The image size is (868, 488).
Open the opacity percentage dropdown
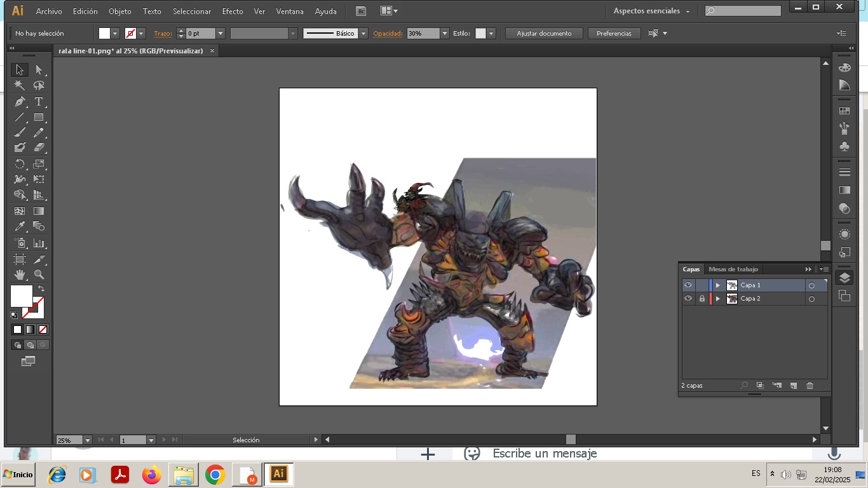pos(445,34)
